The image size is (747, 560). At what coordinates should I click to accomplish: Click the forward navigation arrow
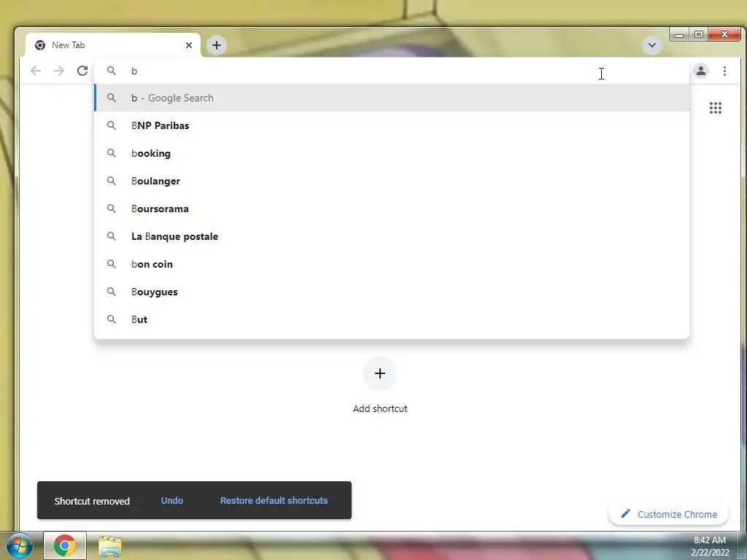(58, 71)
